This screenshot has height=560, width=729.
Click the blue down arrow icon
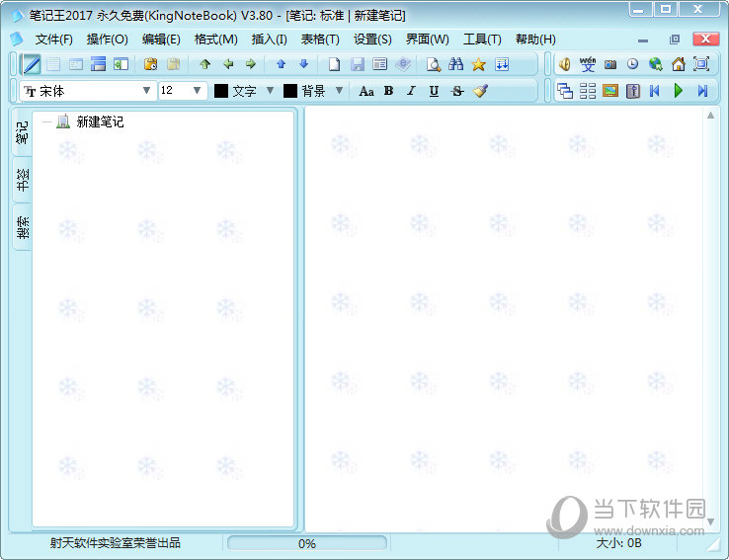click(x=303, y=64)
